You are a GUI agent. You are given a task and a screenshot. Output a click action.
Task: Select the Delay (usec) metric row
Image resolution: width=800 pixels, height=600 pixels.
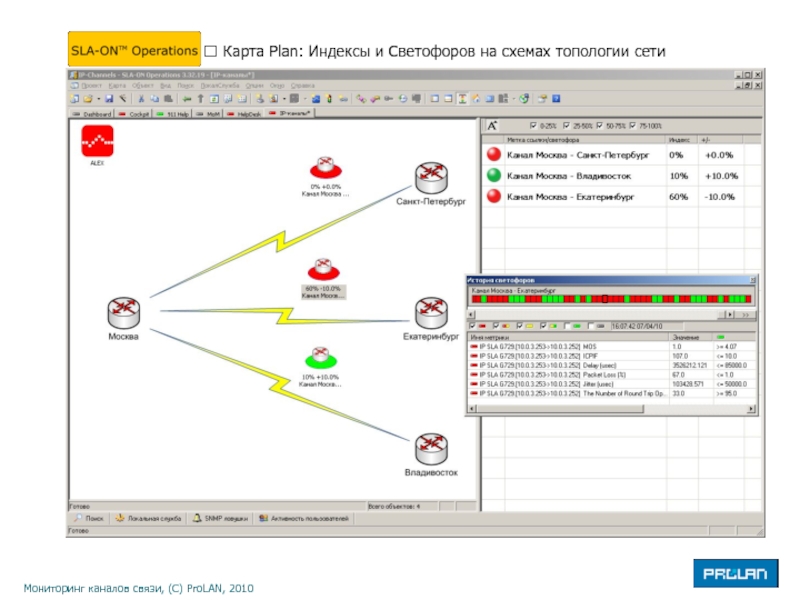click(x=612, y=365)
